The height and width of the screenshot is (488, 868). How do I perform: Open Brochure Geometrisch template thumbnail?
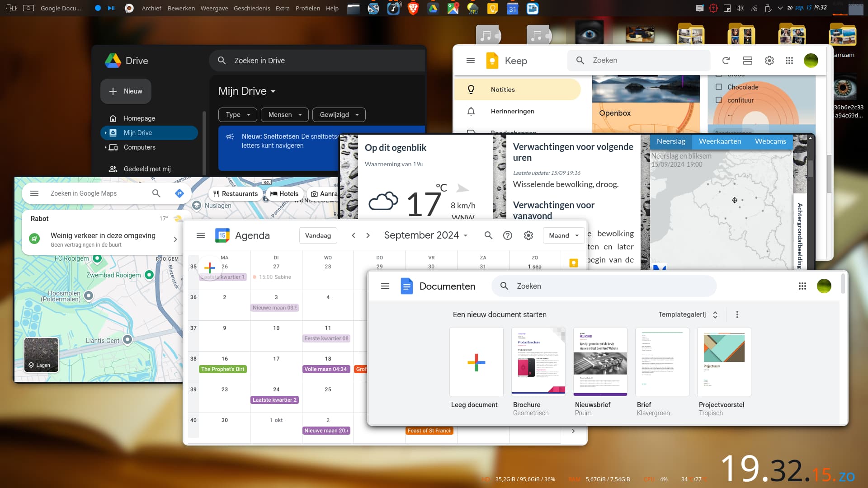point(538,362)
